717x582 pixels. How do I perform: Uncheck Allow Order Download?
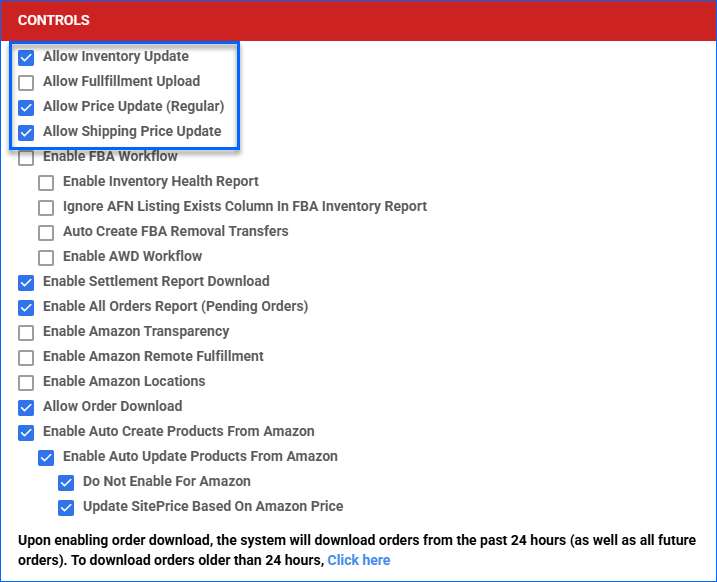pyautogui.click(x=26, y=407)
